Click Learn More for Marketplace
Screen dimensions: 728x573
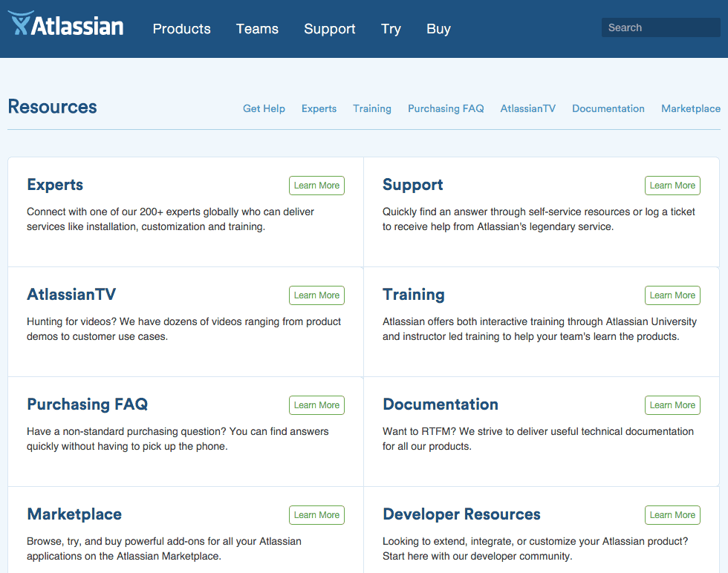[x=316, y=515]
